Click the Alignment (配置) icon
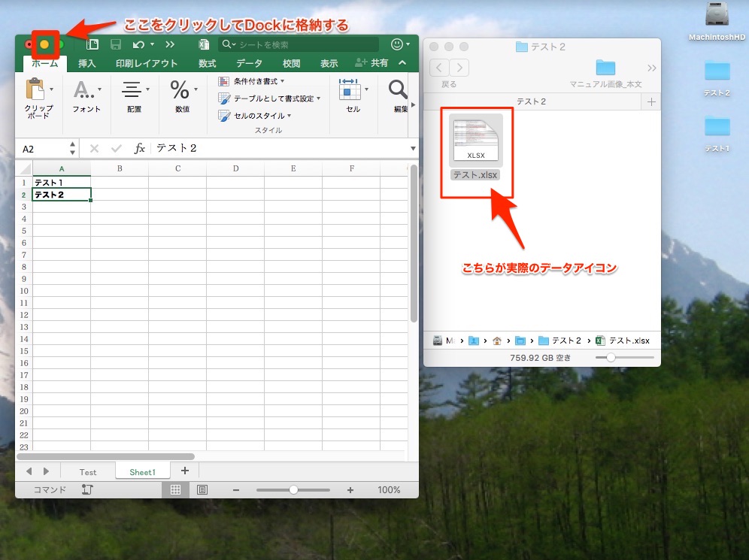 click(132, 90)
